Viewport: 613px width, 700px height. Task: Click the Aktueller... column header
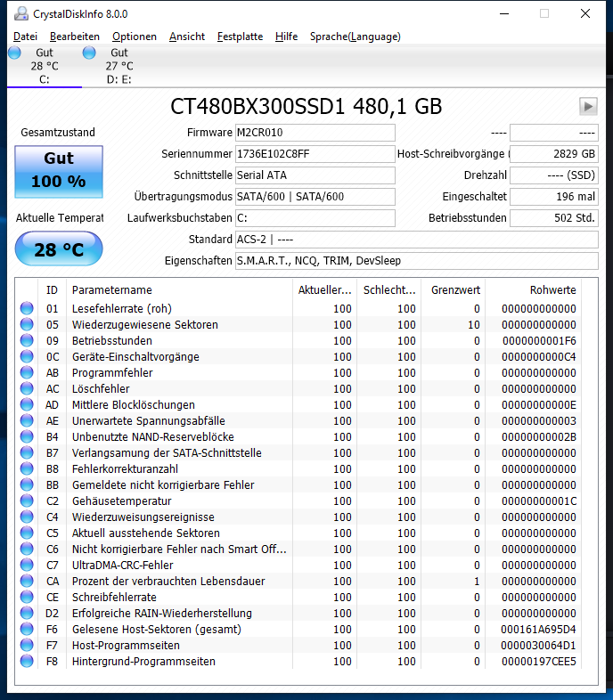325,290
